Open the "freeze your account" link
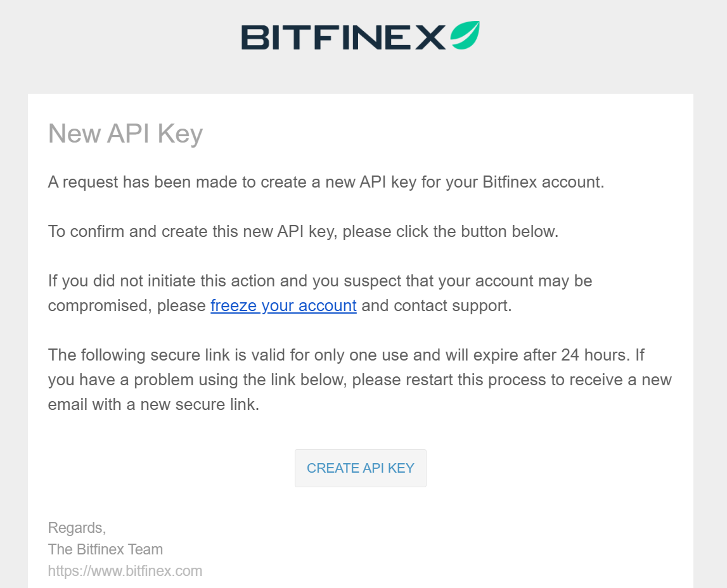727x588 pixels. tap(283, 306)
